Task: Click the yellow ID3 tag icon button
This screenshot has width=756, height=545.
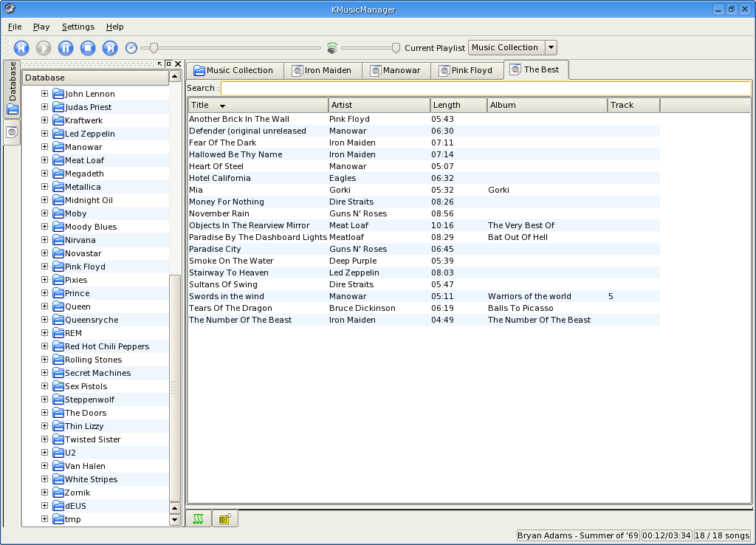Action: coord(224,519)
